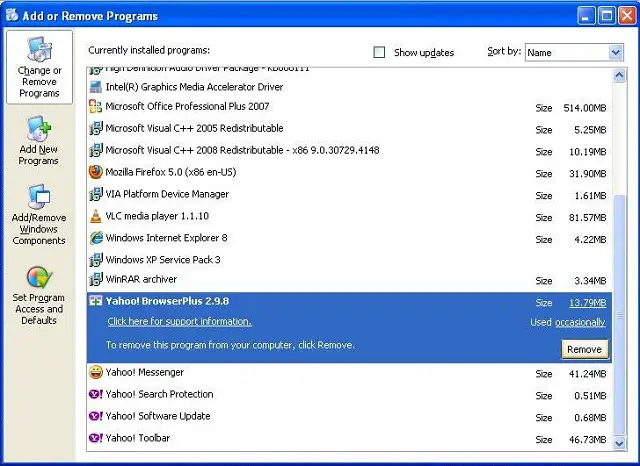Click the 81.57MB size value

click(587, 218)
